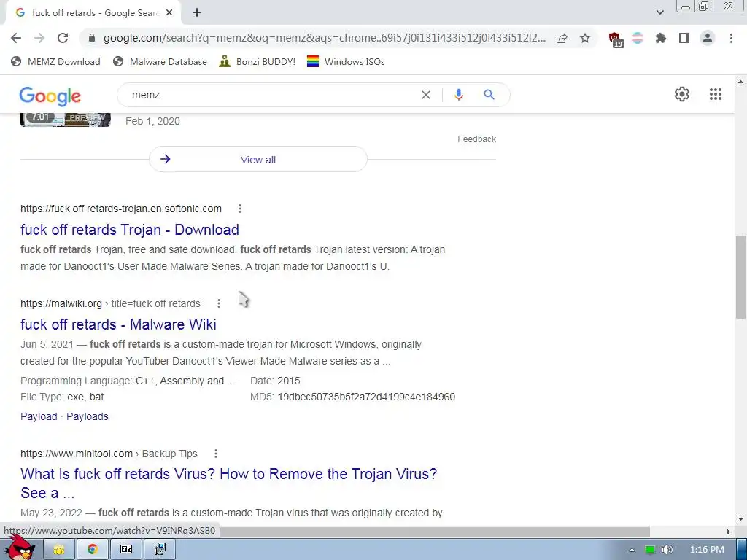Viewport: 747px width, 560px height.
Task: Open Google quick settings gear
Action: [682, 94]
